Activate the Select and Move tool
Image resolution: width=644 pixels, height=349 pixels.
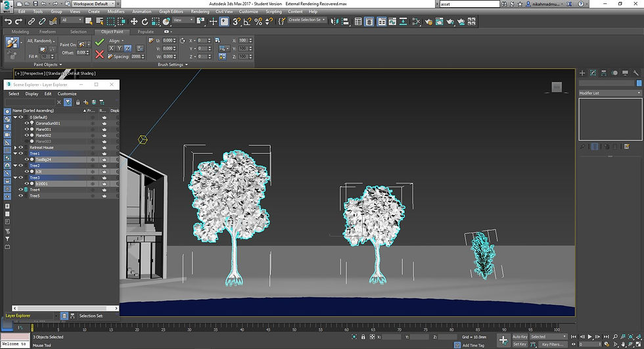pos(134,21)
